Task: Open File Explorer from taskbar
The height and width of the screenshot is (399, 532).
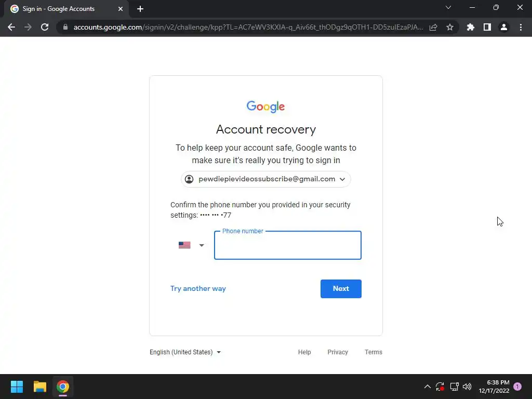Action: [39, 387]
